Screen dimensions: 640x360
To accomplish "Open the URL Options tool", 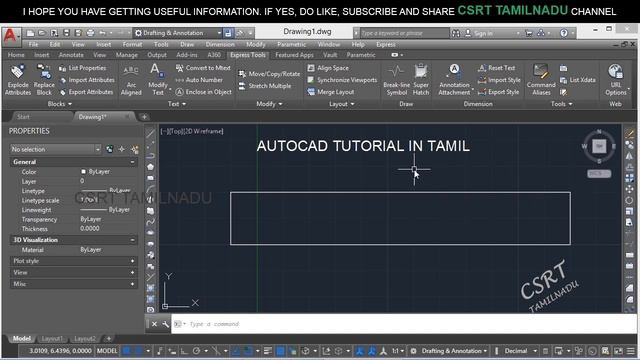I will (616, 80).
